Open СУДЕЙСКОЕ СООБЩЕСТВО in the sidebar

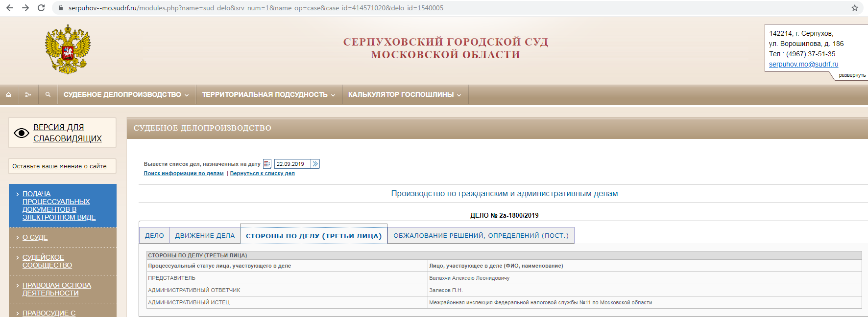pyautogui.click(x=48, y=261)
